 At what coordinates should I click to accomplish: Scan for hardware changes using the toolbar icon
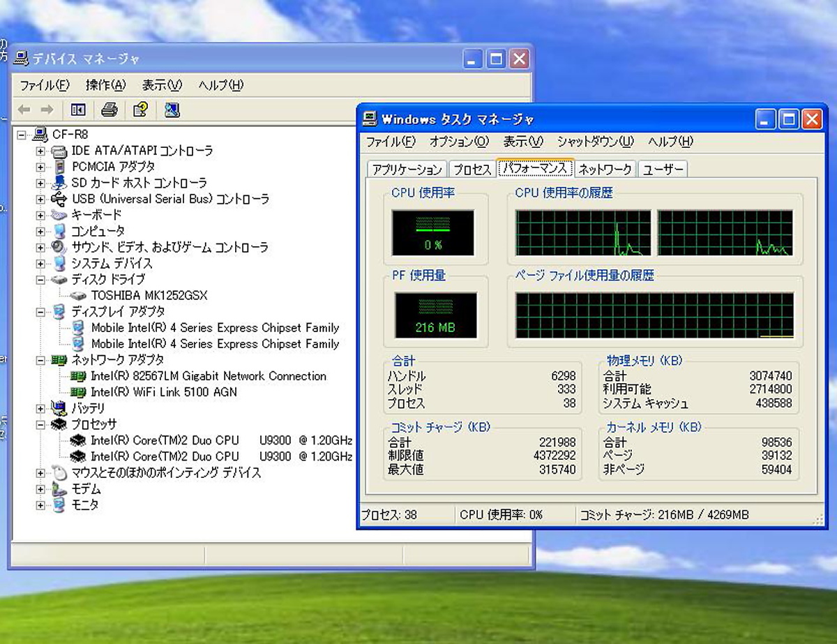172,110
